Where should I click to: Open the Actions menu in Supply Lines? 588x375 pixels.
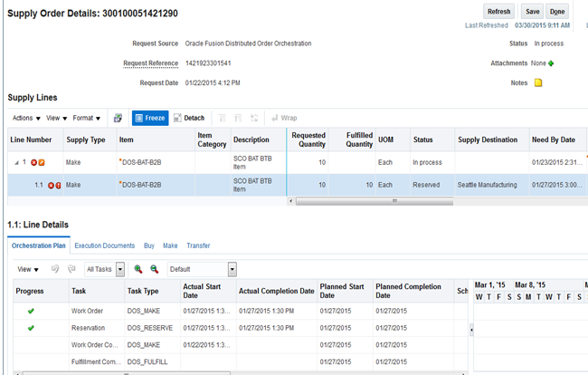[26, 118]
